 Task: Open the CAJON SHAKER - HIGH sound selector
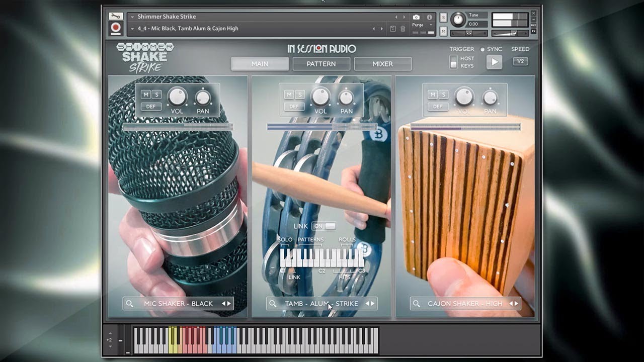[x=465, y=304]
